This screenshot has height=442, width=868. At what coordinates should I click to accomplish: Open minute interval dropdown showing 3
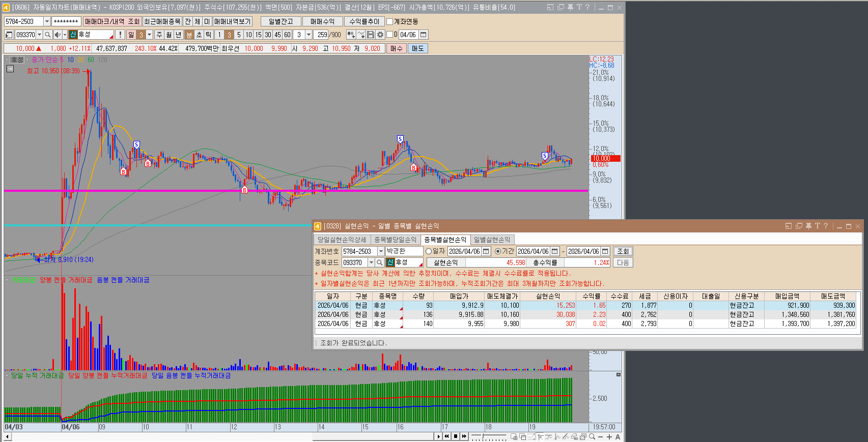tap(309, 35)
